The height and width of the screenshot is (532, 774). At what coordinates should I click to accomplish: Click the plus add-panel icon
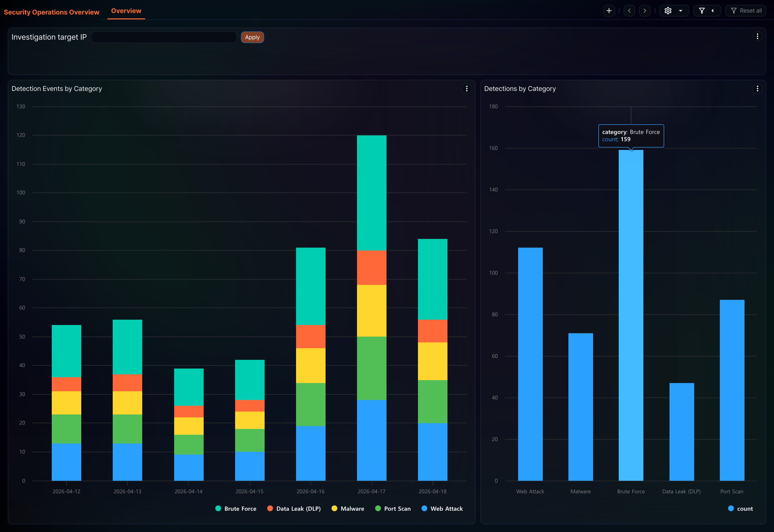pyautogui.click(x=609, y=11)
